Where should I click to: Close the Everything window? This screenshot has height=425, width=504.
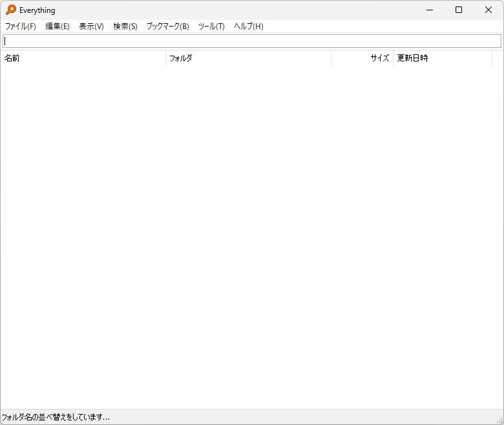click(x=488, y=10)
